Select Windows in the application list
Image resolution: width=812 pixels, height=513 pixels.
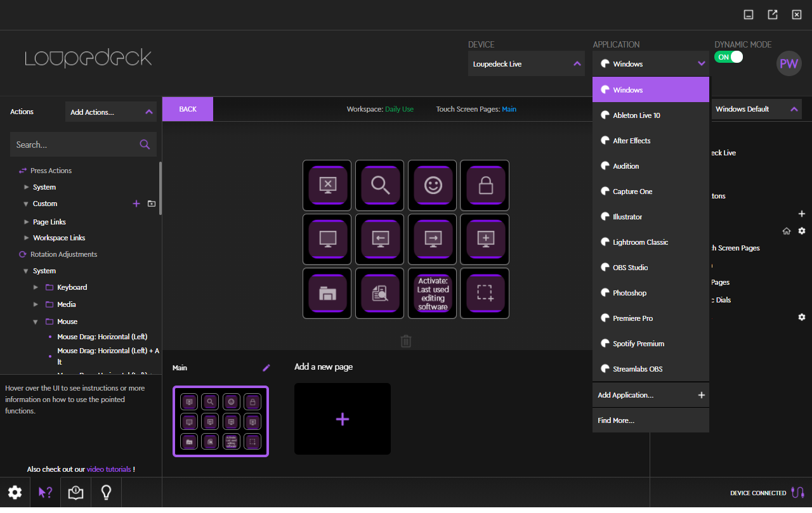point(651,90)
